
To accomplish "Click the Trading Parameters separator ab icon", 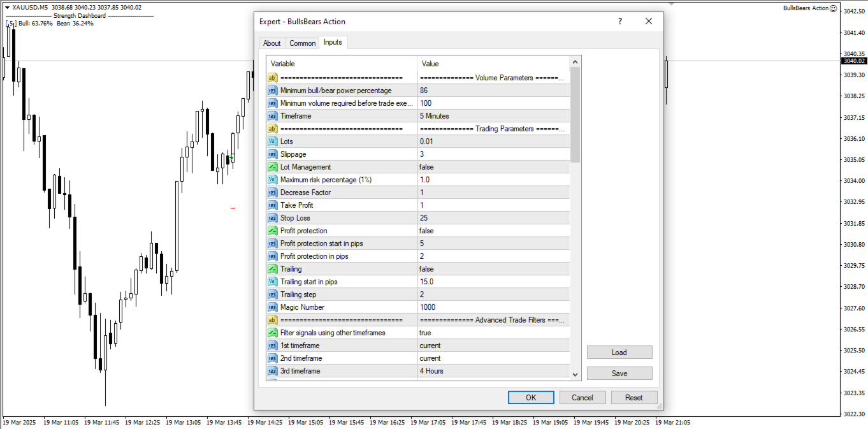I will point(272,129).
